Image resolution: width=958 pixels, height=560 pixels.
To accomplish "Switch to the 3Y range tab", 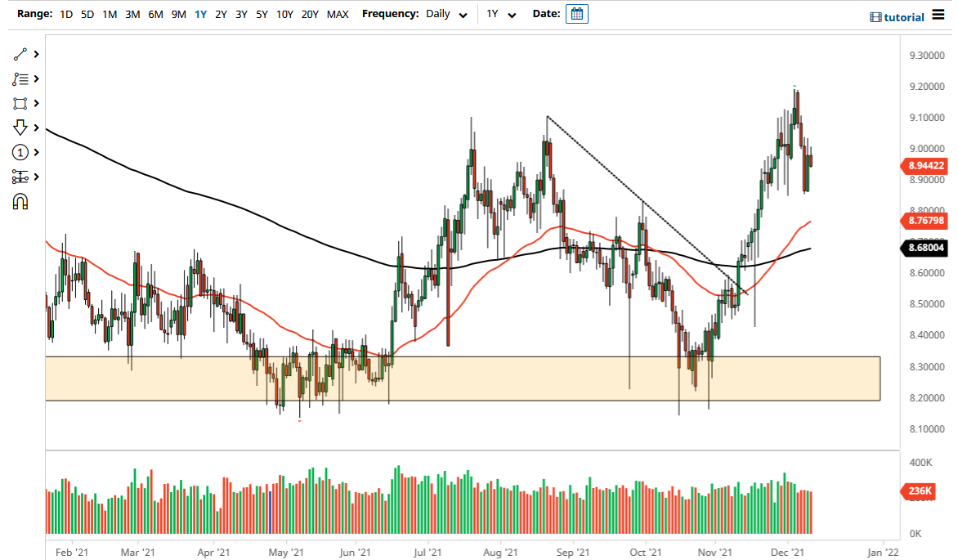I will tap(241, 14).
